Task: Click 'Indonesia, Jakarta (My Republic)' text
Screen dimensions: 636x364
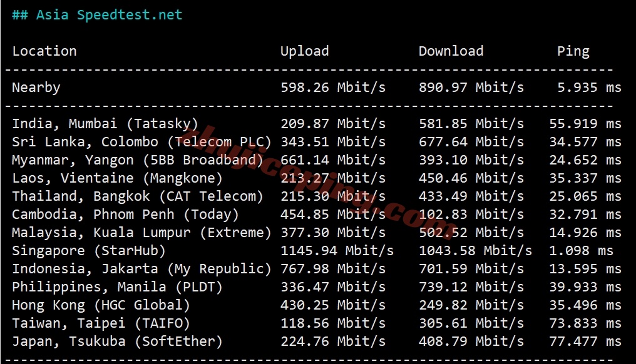Action: 141,269
